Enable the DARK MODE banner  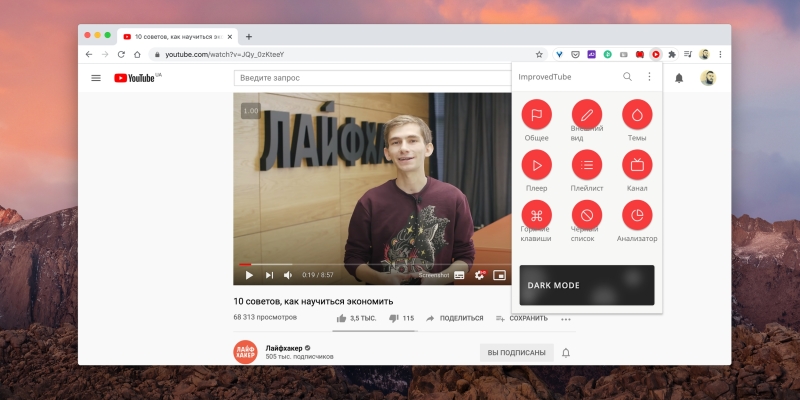pyautogui.click(x=587, y=285)
